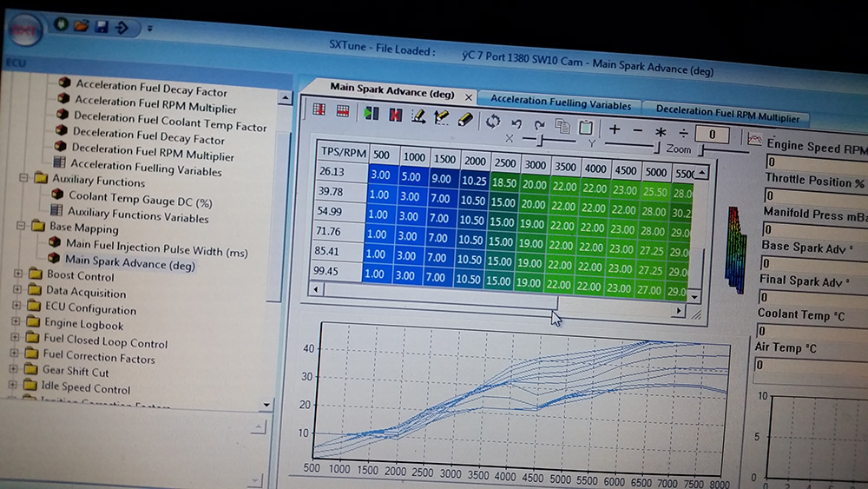Click the math value input field
The image size is (868, 489).
point(712,135)
